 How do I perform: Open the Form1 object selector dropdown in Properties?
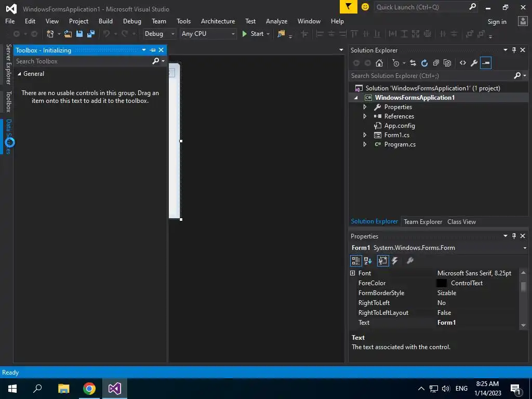pyautogui.click(x=525, y=248)
